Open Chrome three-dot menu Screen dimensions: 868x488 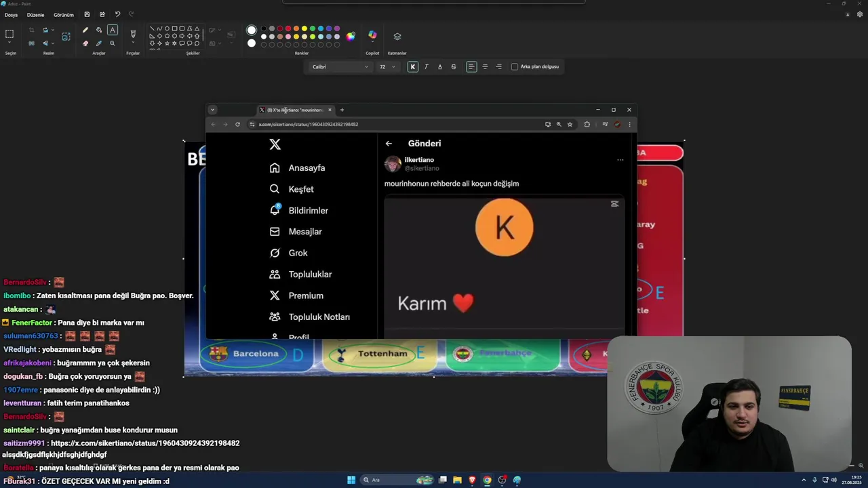(629, 124)
